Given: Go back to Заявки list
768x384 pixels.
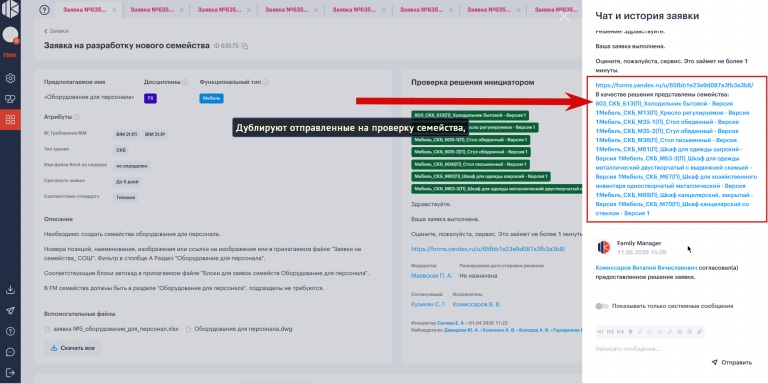Looking at the screenshot, I should point(56,31).
